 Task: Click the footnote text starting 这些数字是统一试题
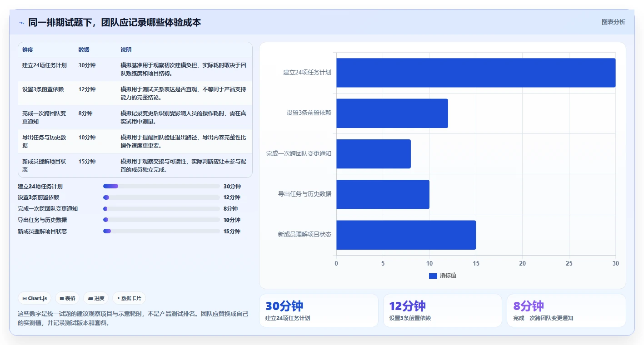click(x=133, y=318)
